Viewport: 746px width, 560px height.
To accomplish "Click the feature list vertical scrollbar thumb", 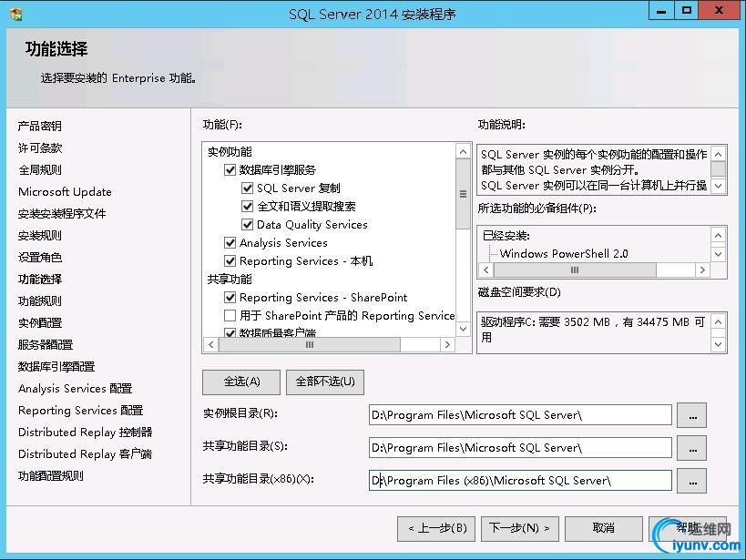I will tap(463, 194).
